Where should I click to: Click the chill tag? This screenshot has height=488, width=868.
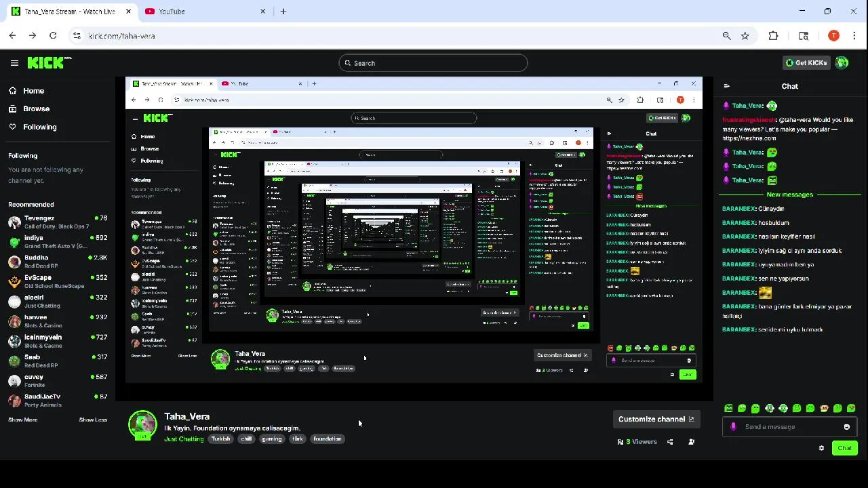pyautogui.click(x=246, y=439)
